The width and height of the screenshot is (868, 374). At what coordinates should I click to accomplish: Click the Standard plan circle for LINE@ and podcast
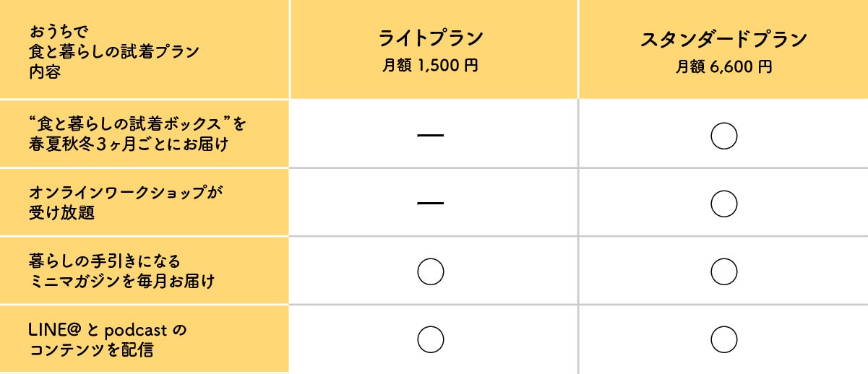[723, 339]
